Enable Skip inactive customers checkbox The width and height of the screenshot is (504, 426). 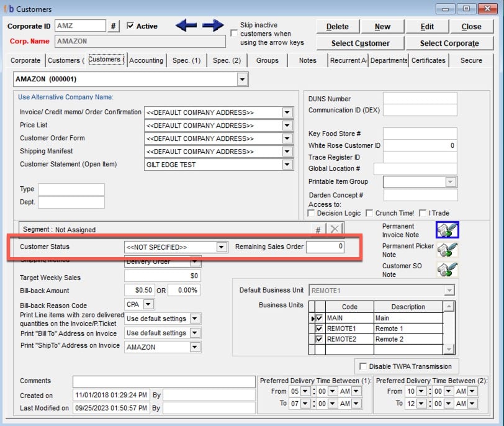(x=233, y=32)
